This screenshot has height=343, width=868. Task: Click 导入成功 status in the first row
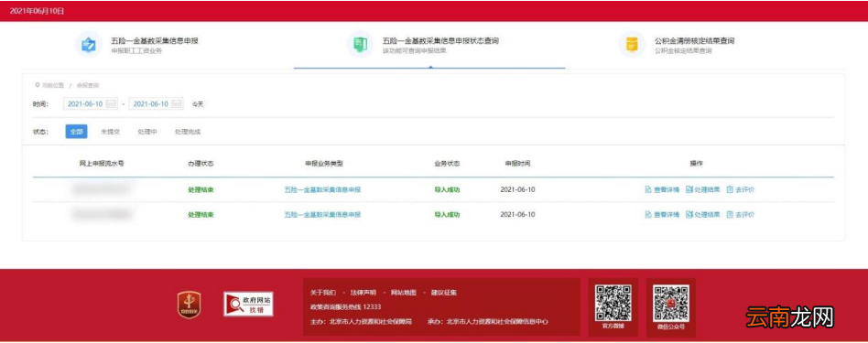[x=447, y=189]
